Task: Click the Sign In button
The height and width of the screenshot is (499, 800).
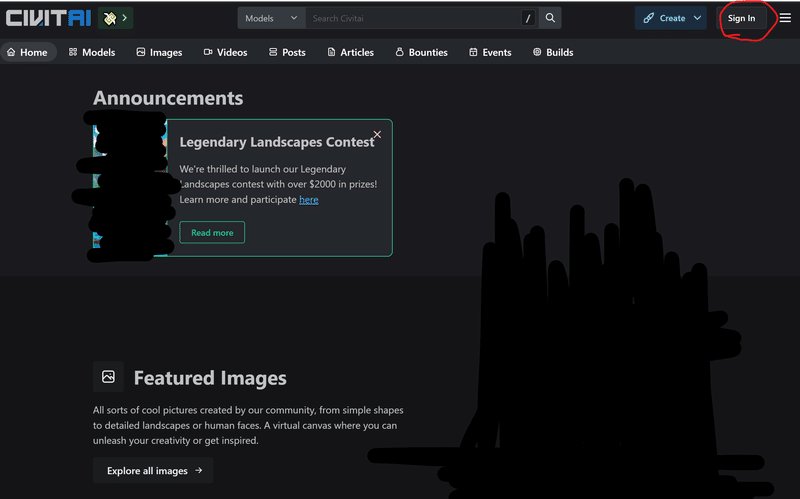Action: 741,18
